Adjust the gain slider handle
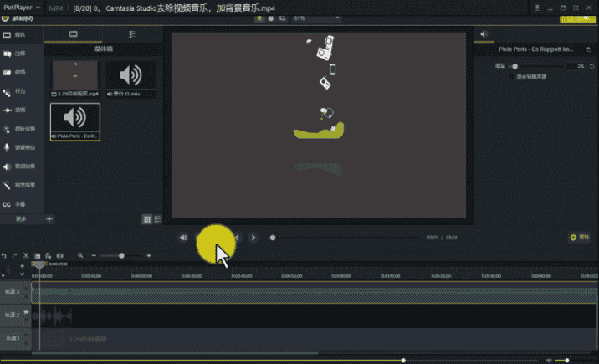This screenshot has width=599, height=364. pyautogui.click(x=515, y=66)
